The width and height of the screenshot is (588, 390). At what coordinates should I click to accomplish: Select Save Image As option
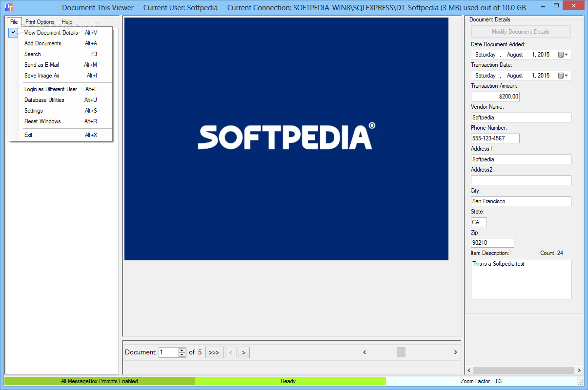point(60,76)
